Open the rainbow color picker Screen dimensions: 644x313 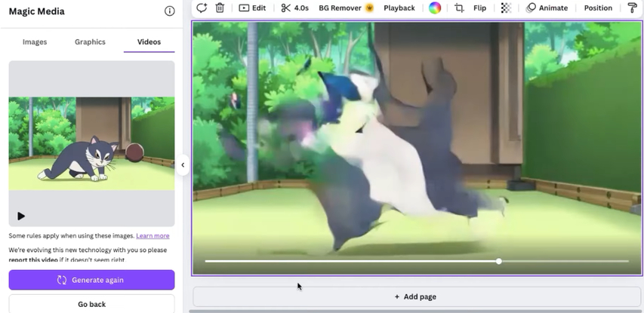[x=435, y=8]
